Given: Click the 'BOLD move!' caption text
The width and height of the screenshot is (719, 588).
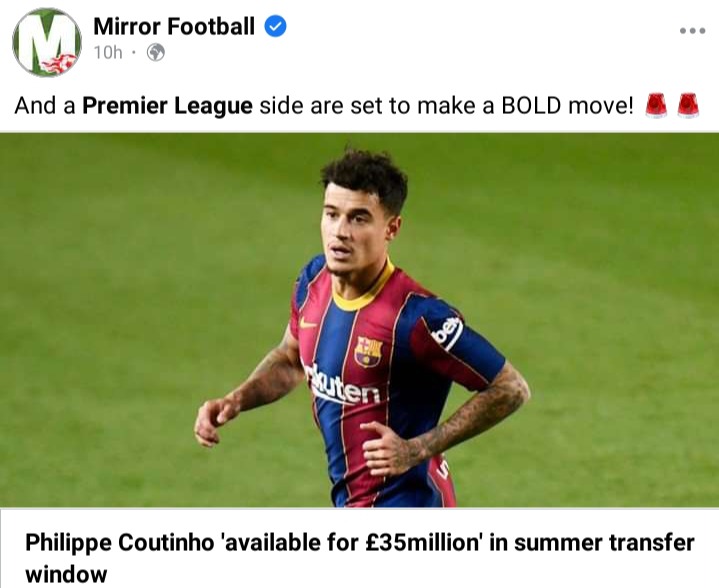Looking at the screenshot, I should (567, 106).
